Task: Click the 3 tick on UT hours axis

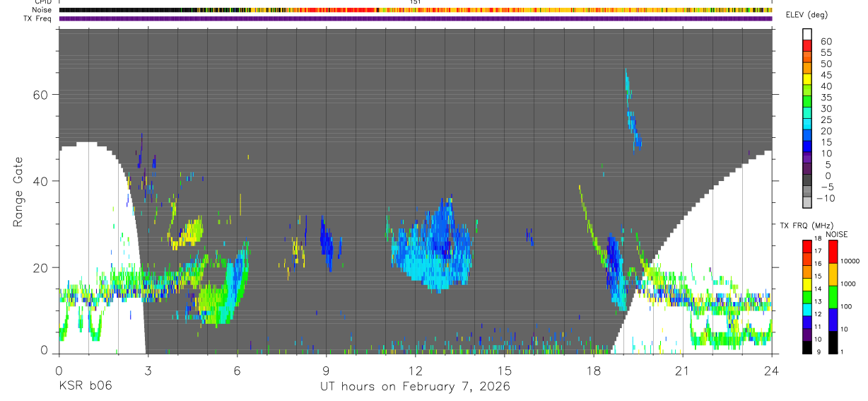Action: (x=148, y=370)
